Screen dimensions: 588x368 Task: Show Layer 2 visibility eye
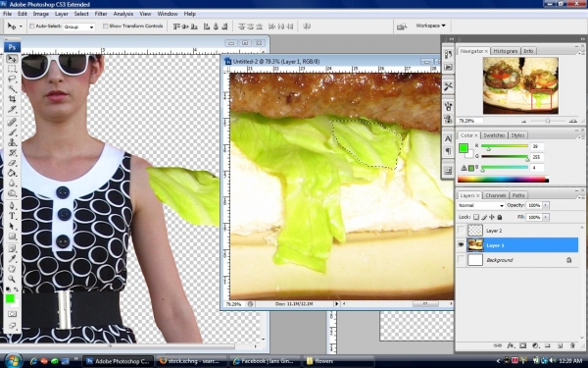[461, 231]
